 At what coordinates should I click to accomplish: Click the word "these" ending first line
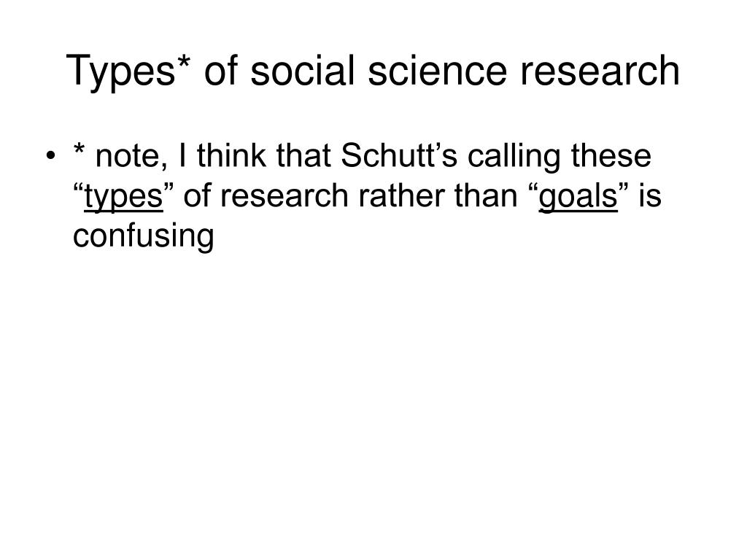pyautogui.click(x=611, y=155)
